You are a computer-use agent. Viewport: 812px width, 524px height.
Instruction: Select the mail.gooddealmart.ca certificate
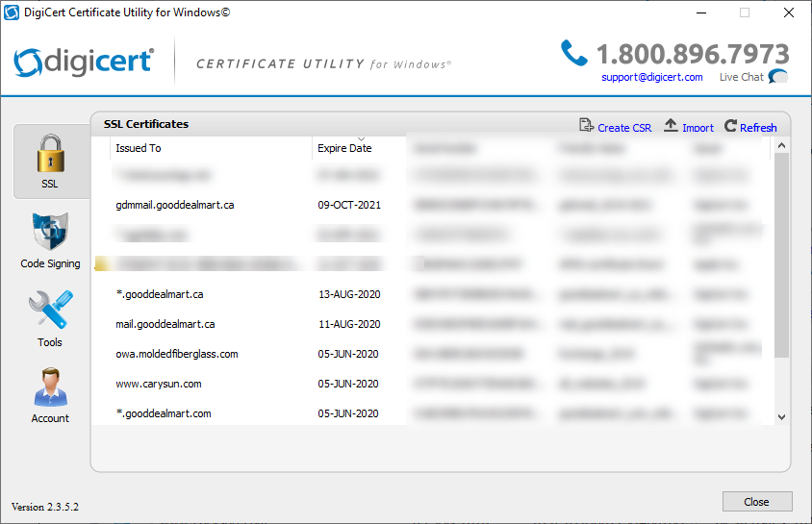[165, 324]
